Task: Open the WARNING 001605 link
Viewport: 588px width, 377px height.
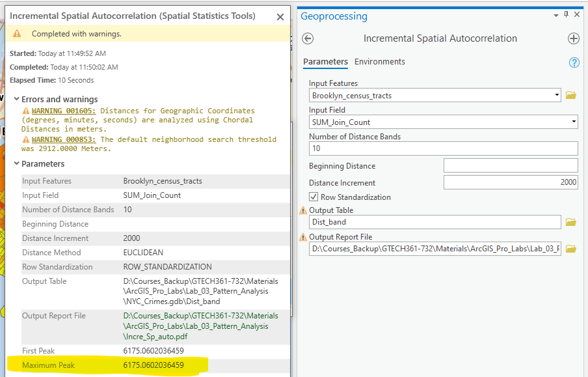Action: tap(63, 111)
